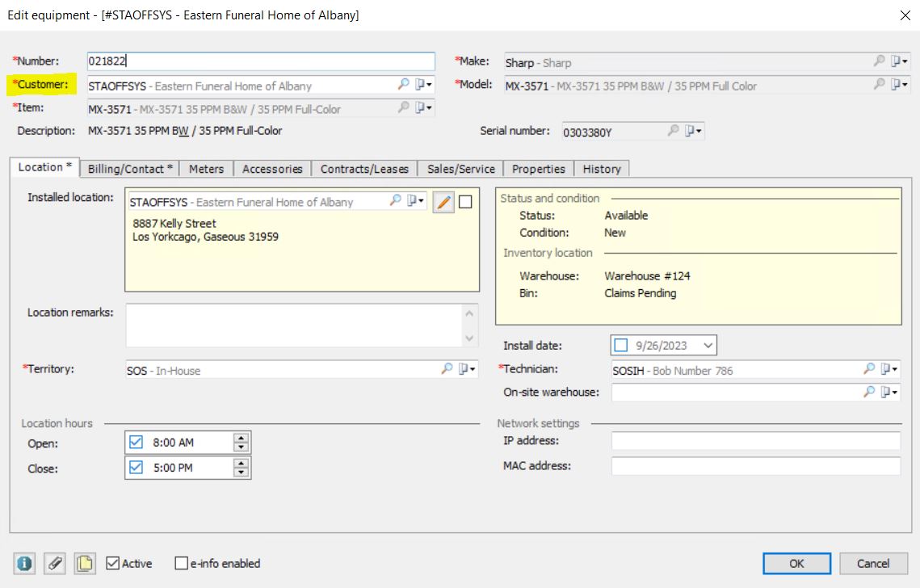Increase Close time with up spinner arrow
The image size is (920, 588).
coord(242,463)
